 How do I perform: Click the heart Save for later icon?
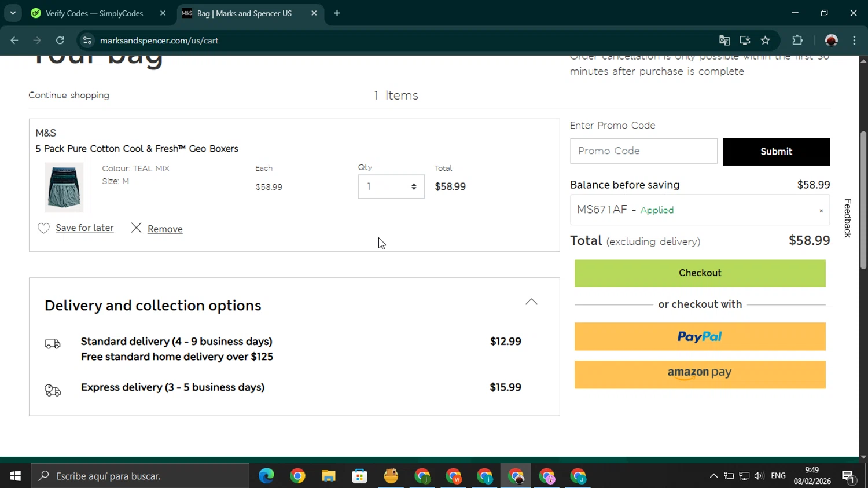click(x=43, y=228)
